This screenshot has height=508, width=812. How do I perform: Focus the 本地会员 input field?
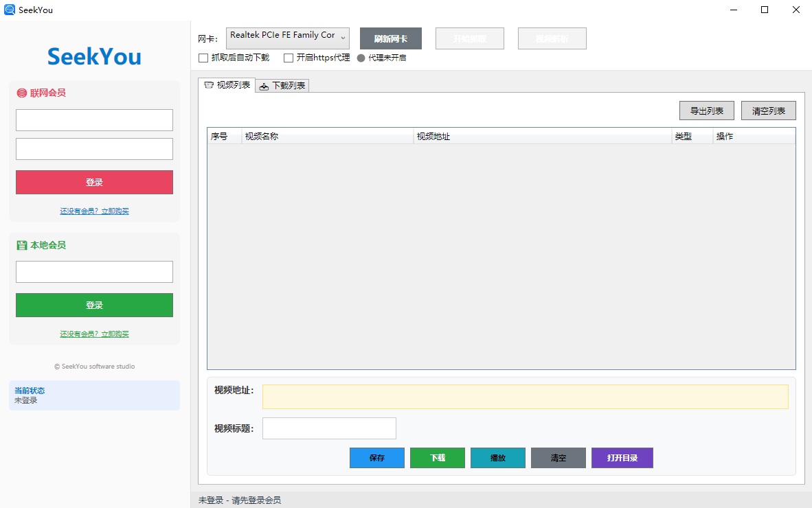coord(94,272)
